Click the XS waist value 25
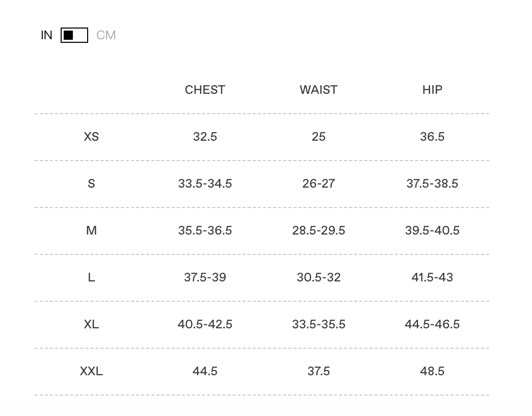 (318, 137)
